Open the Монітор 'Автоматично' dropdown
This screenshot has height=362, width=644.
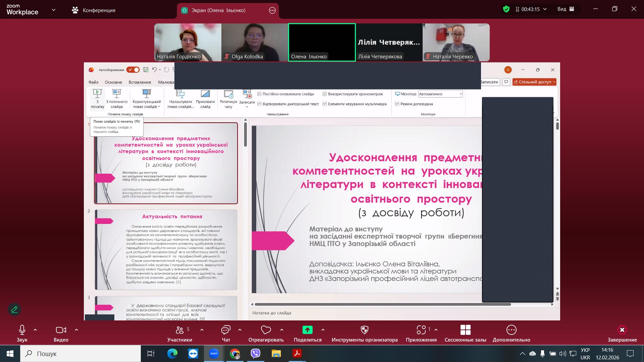coord(440,94)
